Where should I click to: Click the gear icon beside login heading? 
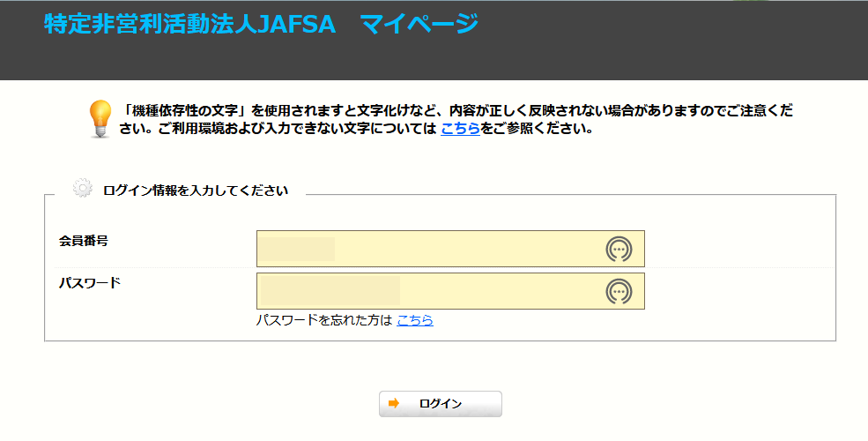83,189
